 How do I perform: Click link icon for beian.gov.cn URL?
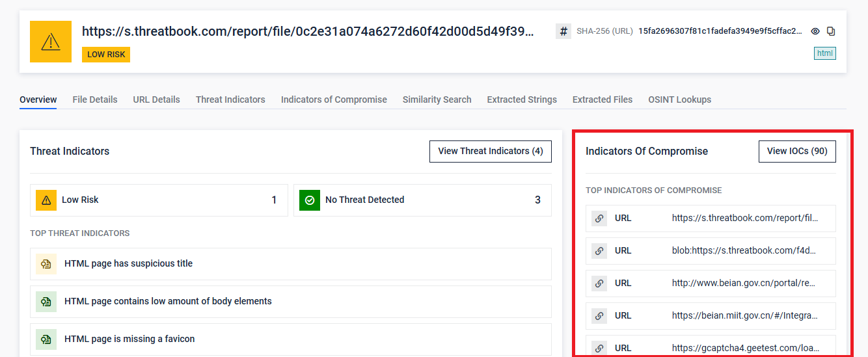[599, 284]
